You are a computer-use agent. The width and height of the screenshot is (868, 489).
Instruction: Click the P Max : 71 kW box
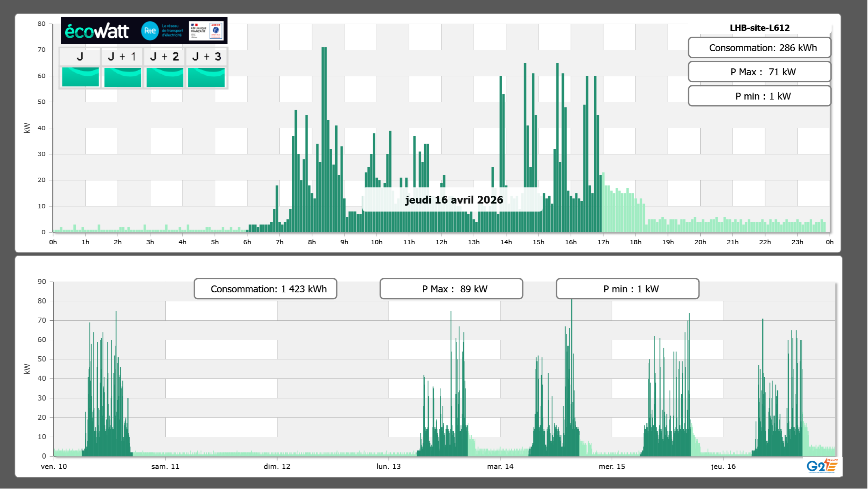[x=759, y=72]
